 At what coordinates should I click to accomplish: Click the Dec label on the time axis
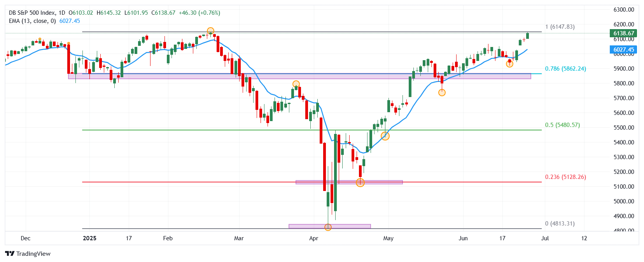tap(25, 238)
